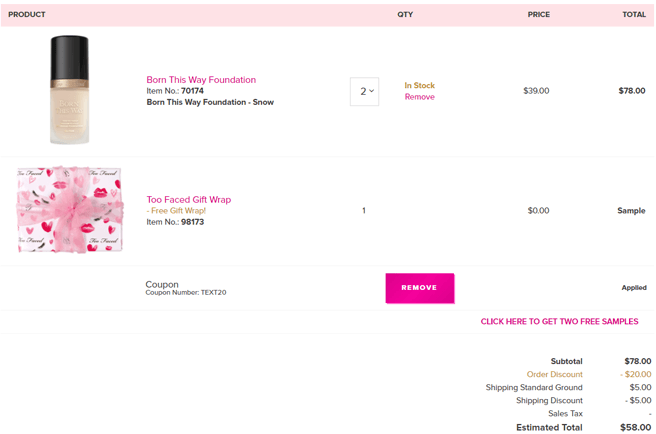Viewport: 656px width, 434px height.
Task: Click the foundation row total $78.00
Action: [x=632, y=91]
